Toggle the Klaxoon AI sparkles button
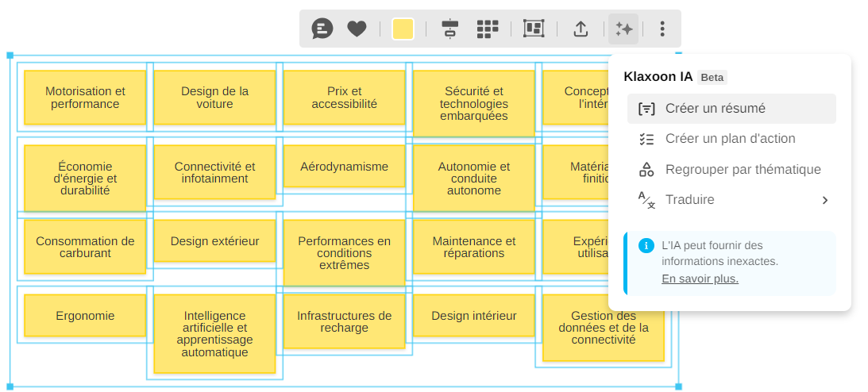This screenshot has width=868, height=392. (623, 29)
